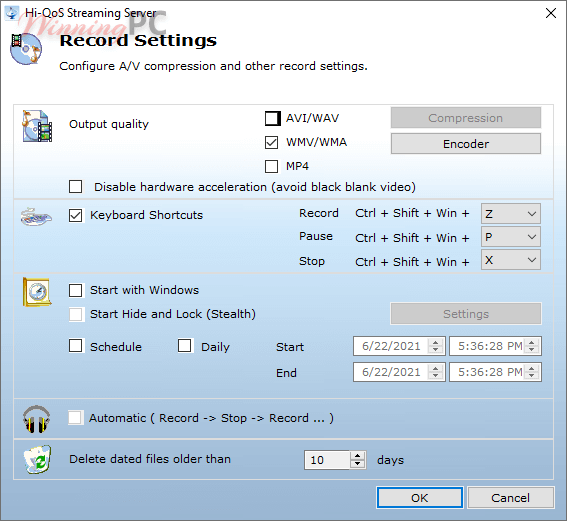Open the Pause shortcut key dropdown
The image size is (567, 521).
coord(511,237)
